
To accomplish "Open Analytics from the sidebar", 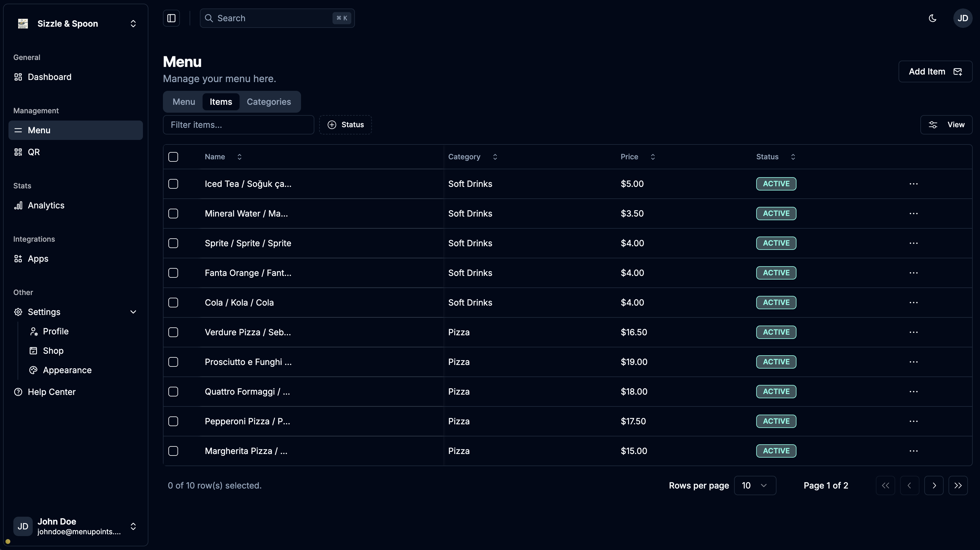I will (46, 205).
